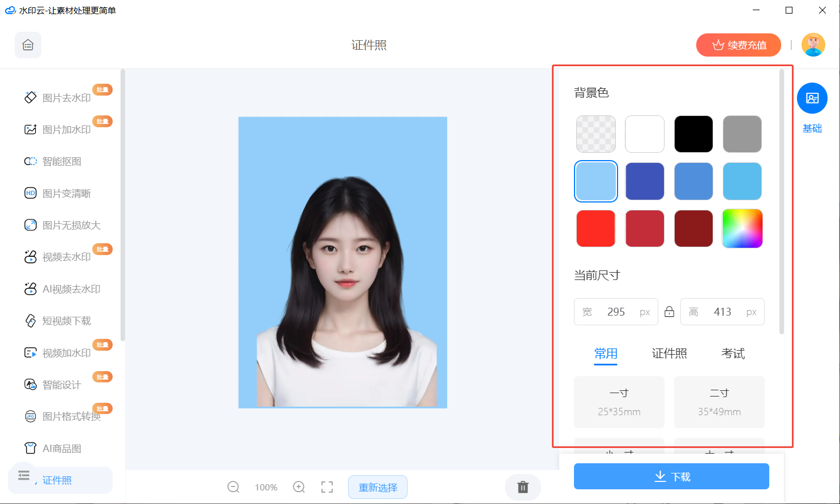The width and height of the screenshot is (840, 504).
Task: Choose the bright red background swatch
Action: coord(595,229)
